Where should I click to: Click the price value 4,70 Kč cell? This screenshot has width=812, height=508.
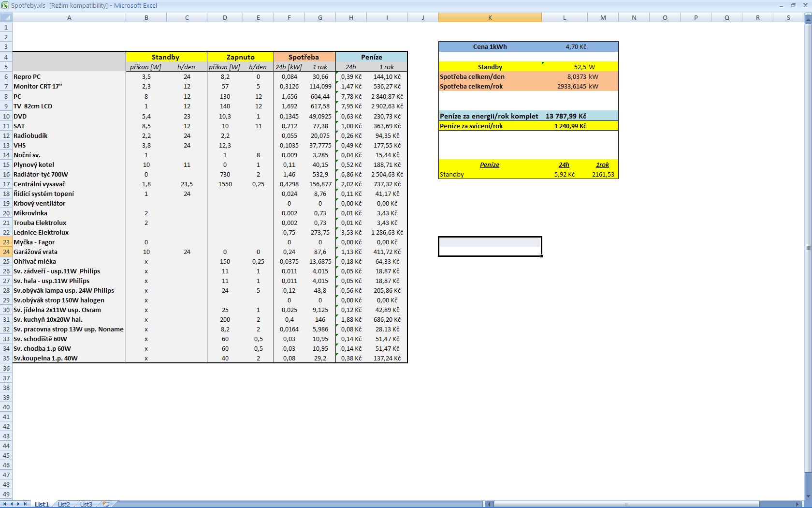pos(575,47)
